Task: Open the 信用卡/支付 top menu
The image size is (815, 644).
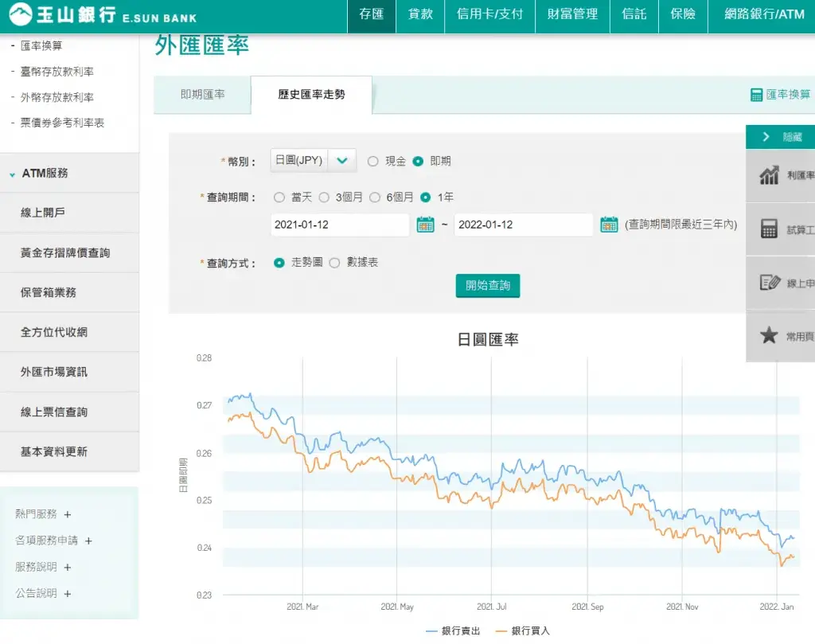Action: coord(489,14)
